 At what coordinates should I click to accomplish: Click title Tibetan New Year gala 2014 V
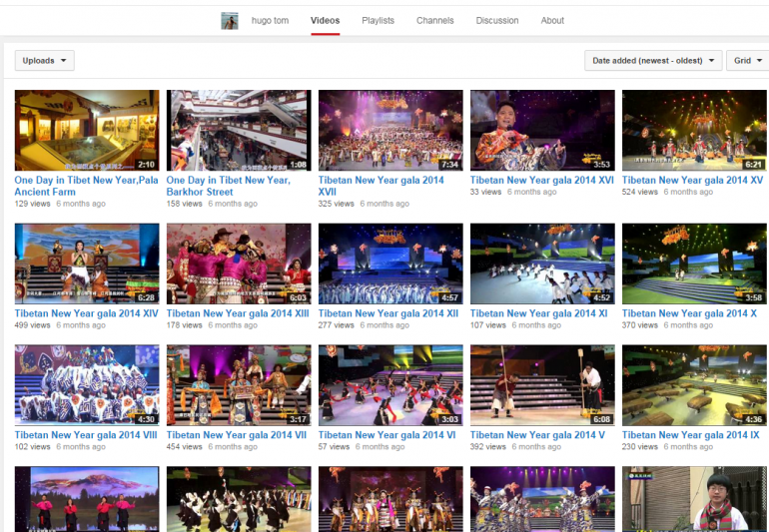point(537,435)
